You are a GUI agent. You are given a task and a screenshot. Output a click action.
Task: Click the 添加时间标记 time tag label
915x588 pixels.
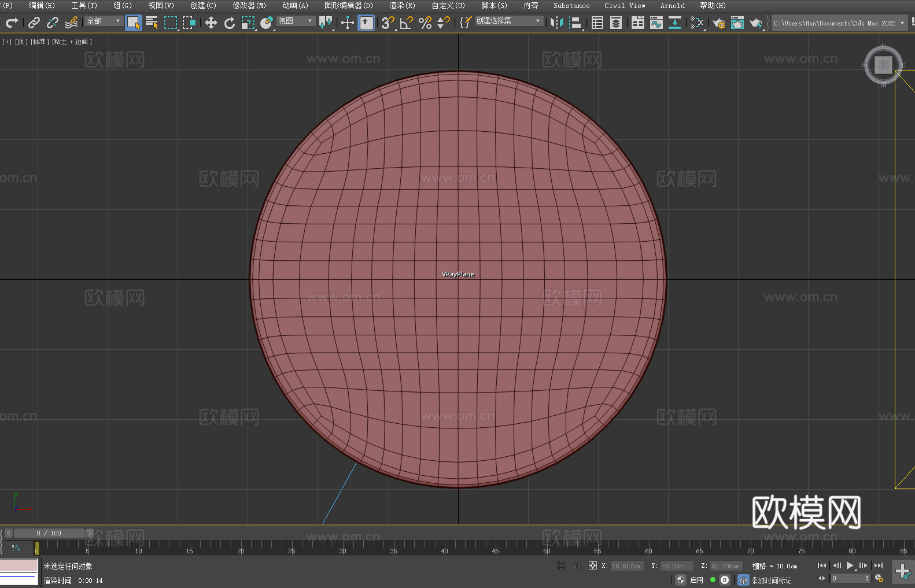pos(771,580)
